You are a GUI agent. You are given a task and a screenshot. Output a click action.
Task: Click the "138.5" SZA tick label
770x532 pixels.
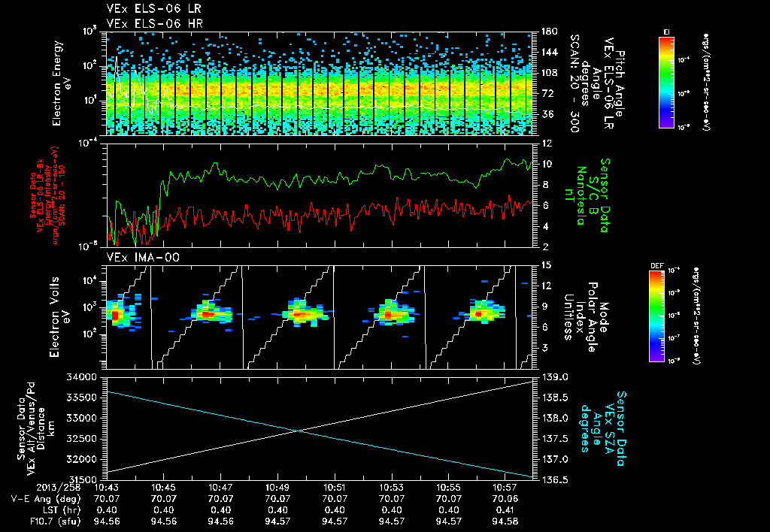[x=554, y=398]
